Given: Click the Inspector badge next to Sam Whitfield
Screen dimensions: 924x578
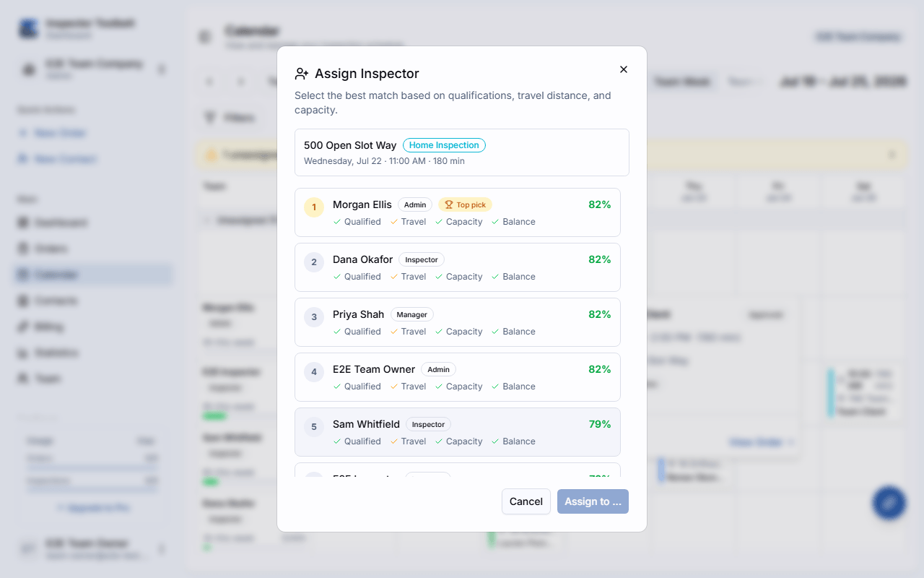Looking at the screenshot, I should (x=429, y=424).
